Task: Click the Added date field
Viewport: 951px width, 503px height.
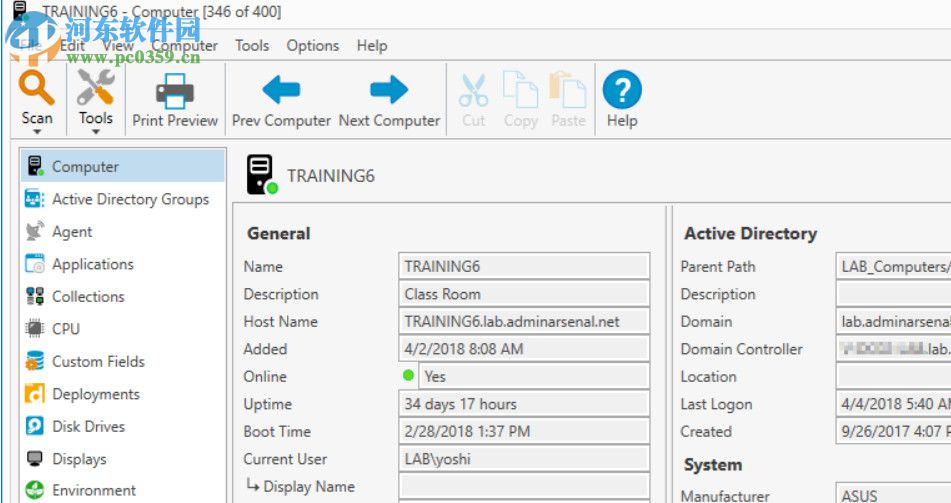Action: [x=524, y=349]
